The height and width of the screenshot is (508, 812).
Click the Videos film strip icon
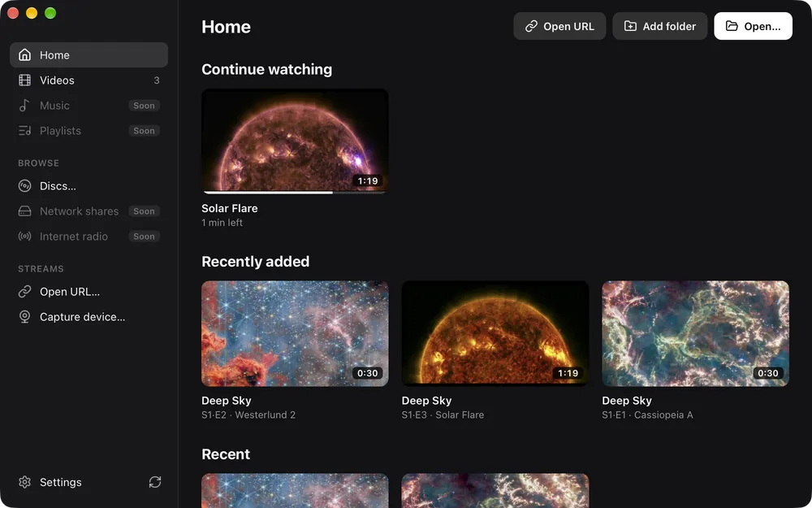pos(24,80)
